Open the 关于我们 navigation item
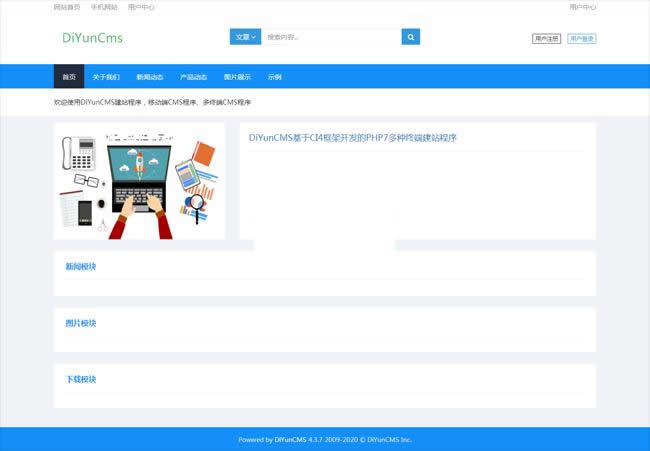 (x=106, y=77)
